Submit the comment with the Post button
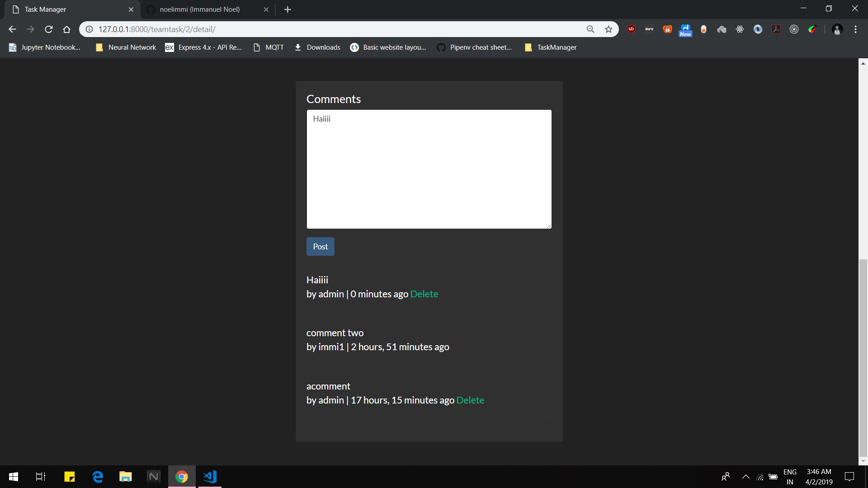Screen dimensions: 868x488 pyautogui.click(x=321, y=247)
